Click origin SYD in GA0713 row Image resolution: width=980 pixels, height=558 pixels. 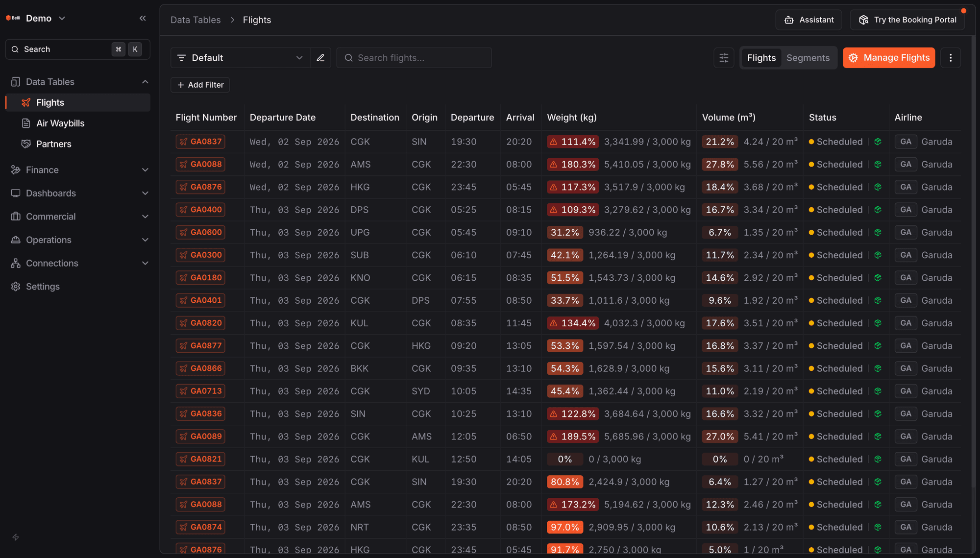(x=420, y=391)
